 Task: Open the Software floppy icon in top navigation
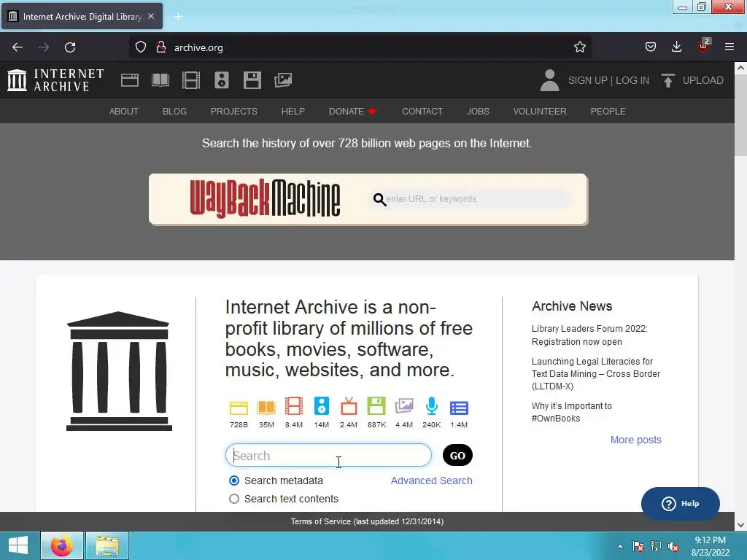point(252,80)
